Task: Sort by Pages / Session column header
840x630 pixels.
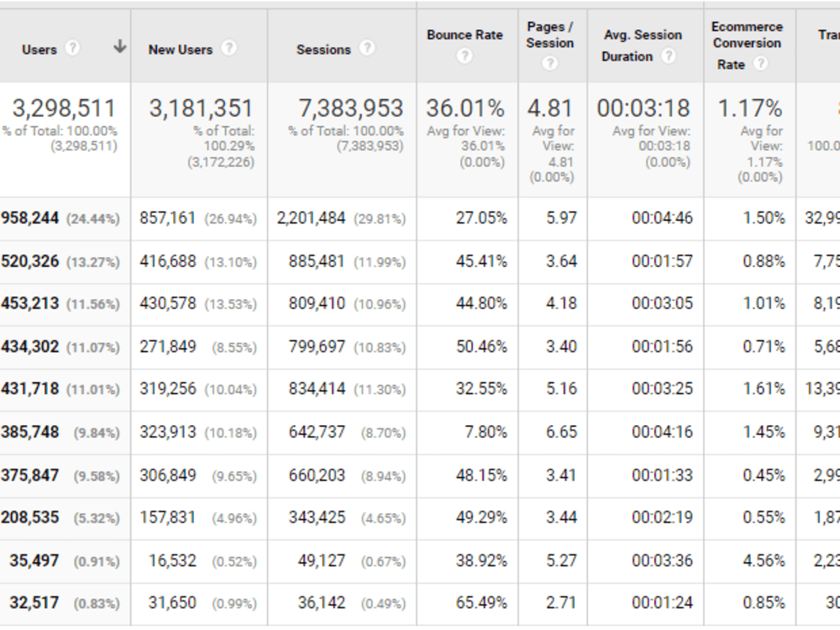Action: [x=550, y=34]
